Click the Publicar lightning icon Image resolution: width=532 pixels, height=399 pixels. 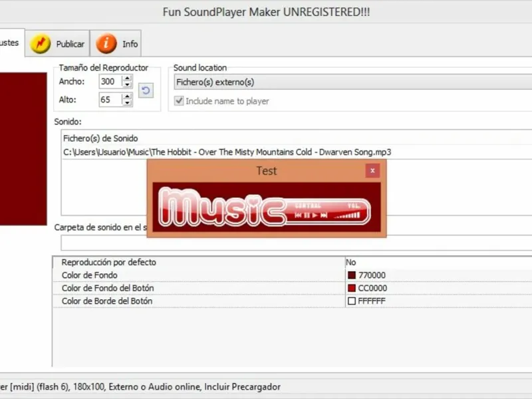pyautogui.click(x=41, y=43)
